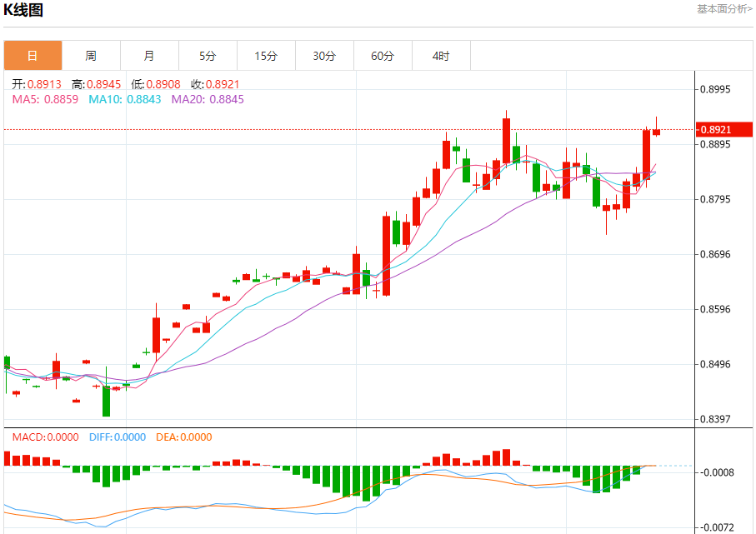The width and height of the screenshot is (756, 534).
Task: Click the 0.8696 price axis label
Action: (715, 254)
